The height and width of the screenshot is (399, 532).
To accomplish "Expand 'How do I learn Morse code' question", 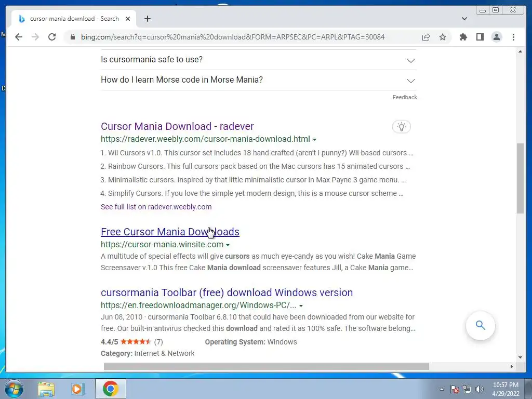I will pyautogui.click(x=259, y=80).
